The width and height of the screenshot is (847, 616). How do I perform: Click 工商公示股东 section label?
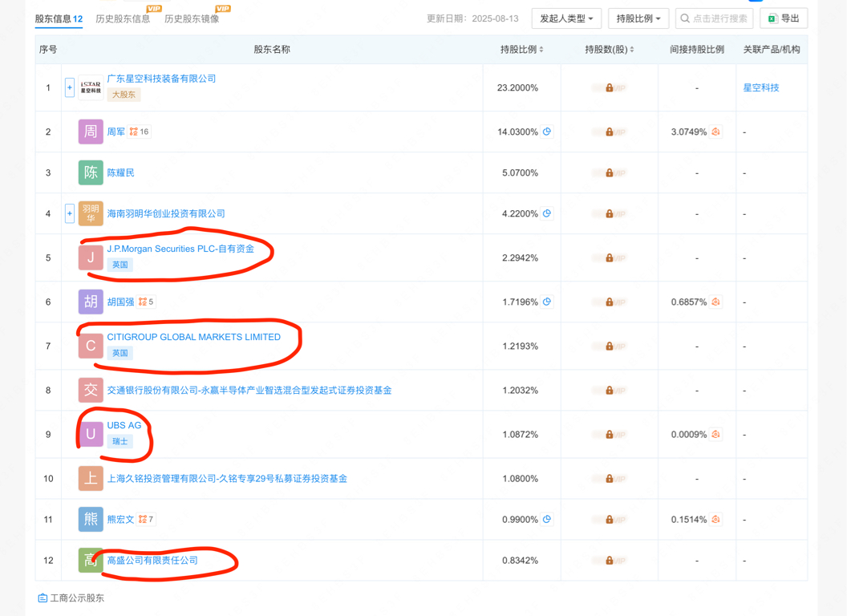tap(71, 598)
